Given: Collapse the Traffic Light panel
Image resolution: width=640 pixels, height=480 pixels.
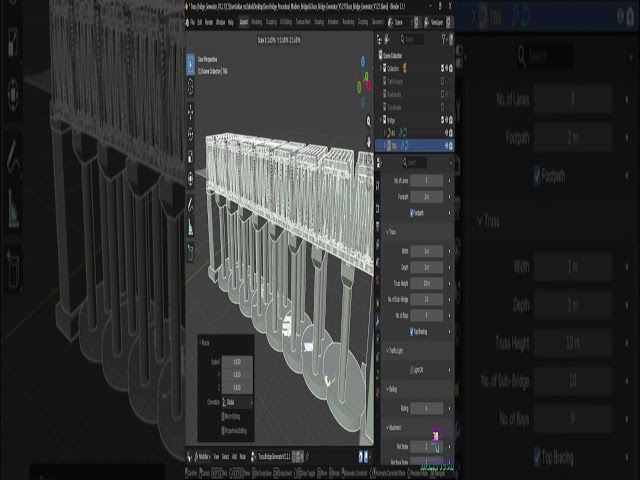Looking at the screenshot, I should tap(388, 351).
